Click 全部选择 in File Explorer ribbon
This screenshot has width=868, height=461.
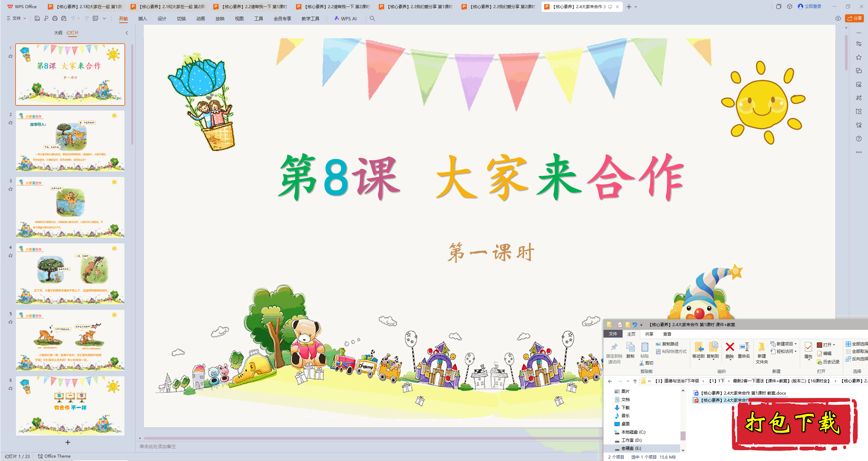[x=857, y=344]
